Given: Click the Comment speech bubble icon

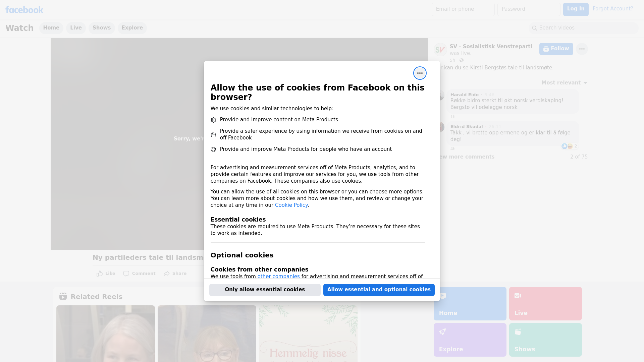Looking at the screenshot, I should 126,274.
